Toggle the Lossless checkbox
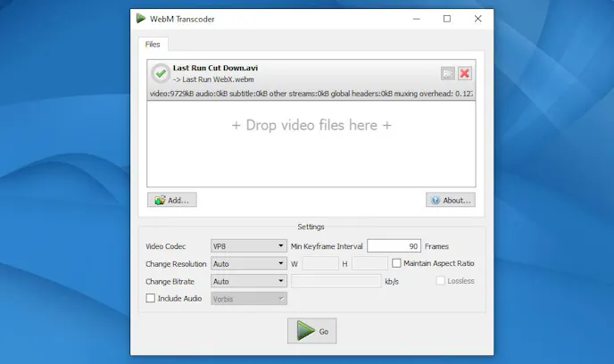The image size is (614, 364). [x=440, y=281]
